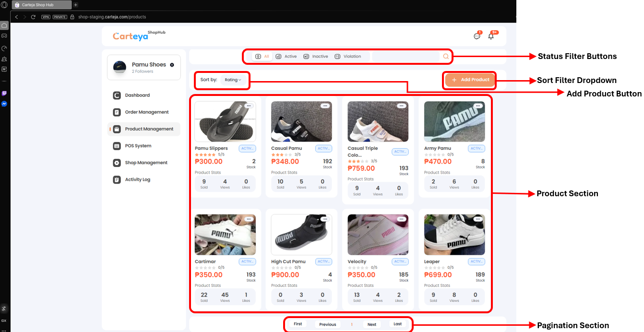View notifications via the bell icon
Viewport: 644px width, 332px height.
pyautogui.click(x=491, y=36)
